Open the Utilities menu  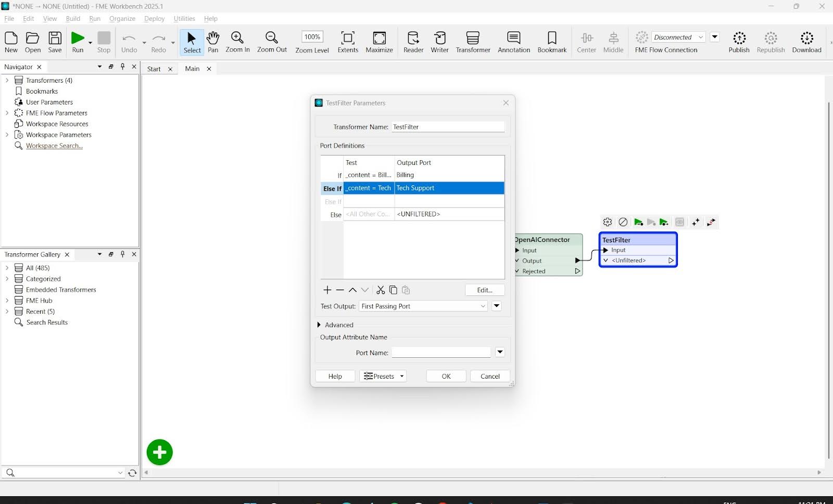pyautogui.click(x=184, y=19)
